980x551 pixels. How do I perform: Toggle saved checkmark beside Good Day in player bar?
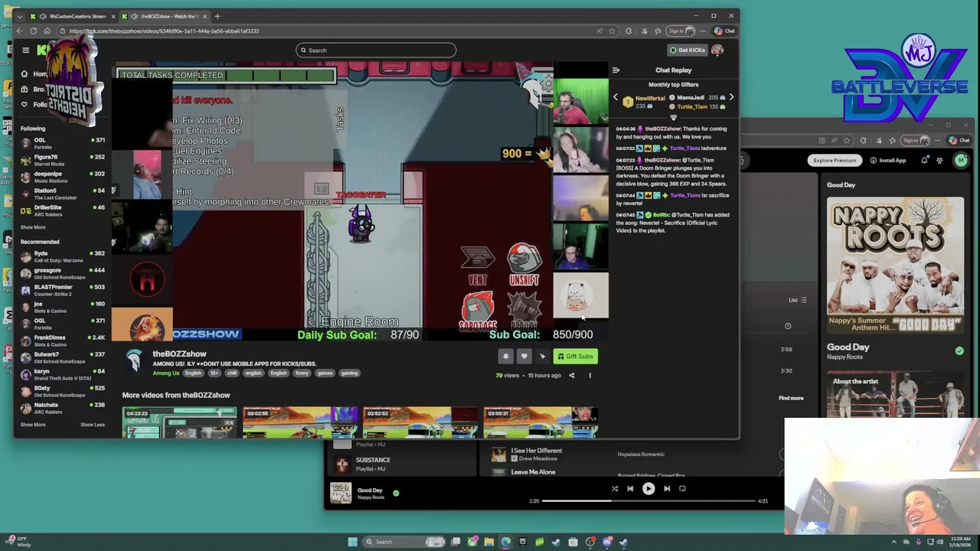tap(396, 493)
